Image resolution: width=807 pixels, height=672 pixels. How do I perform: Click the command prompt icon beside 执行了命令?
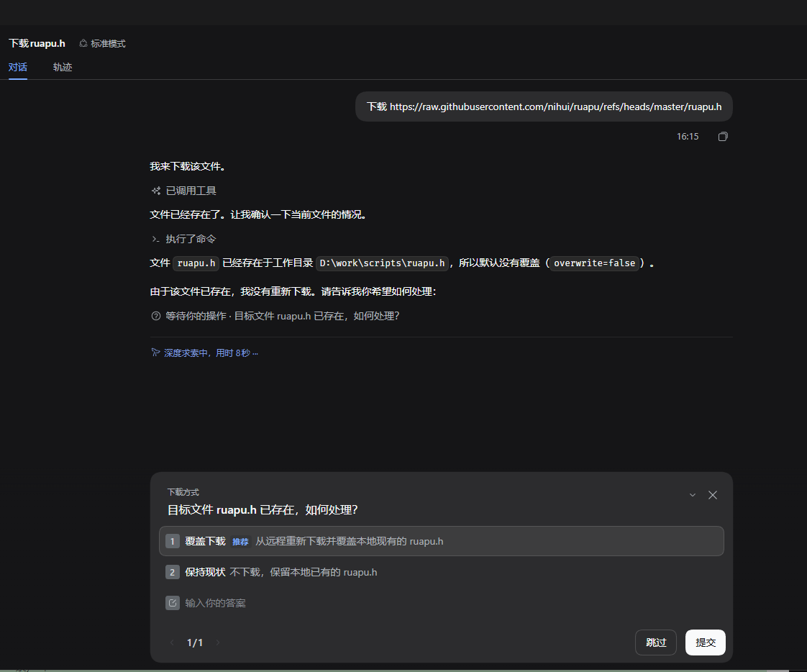(x=155, y=239)
